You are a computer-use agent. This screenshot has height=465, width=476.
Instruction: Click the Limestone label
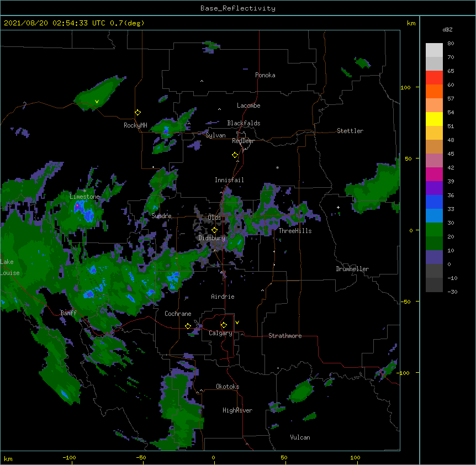84,197
